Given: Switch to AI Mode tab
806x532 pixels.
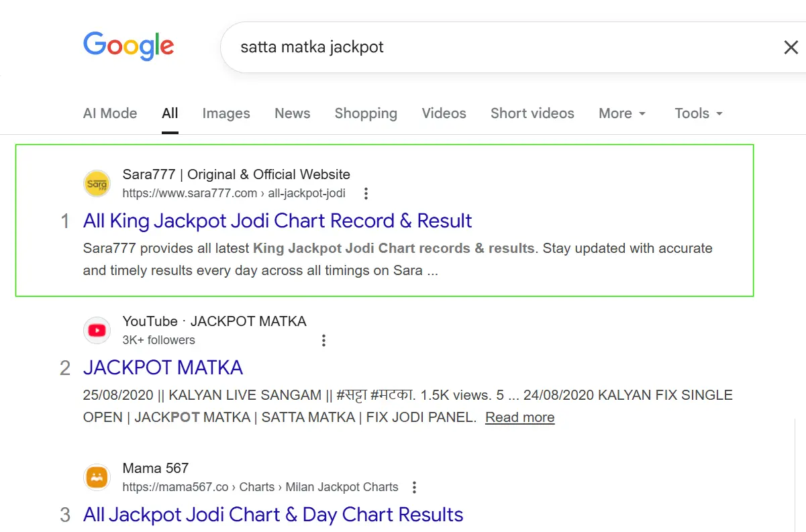Looking at the screenshot, I should (110, 113).
